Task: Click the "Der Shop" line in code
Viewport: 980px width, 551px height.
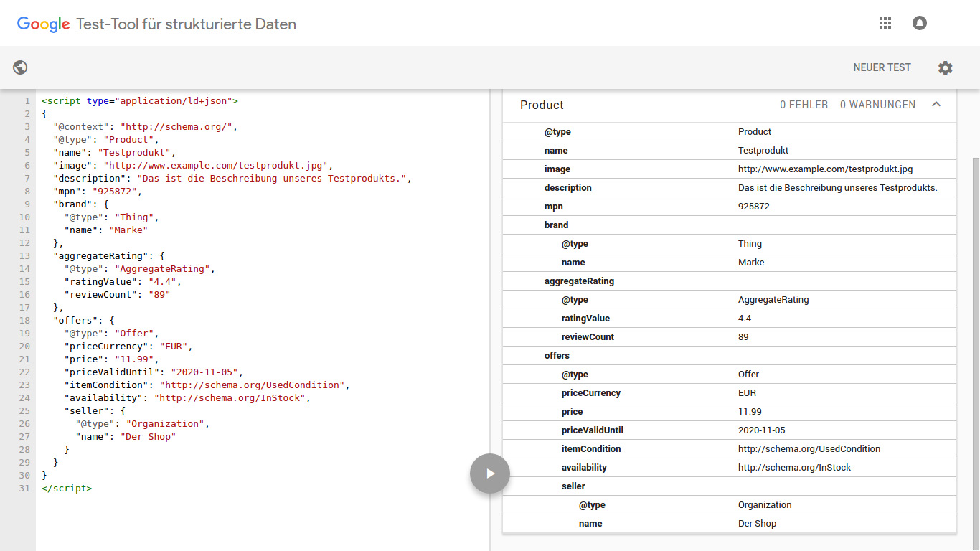Action: (126, 437)
